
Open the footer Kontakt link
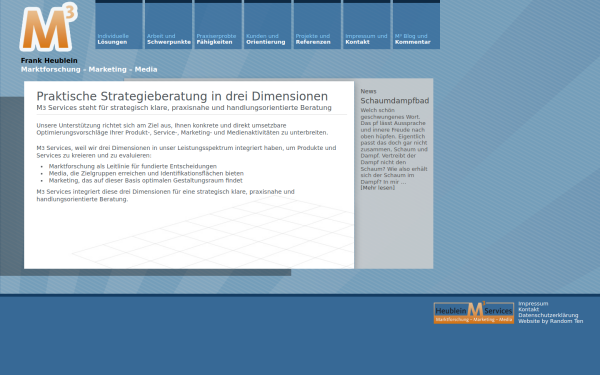528,309
